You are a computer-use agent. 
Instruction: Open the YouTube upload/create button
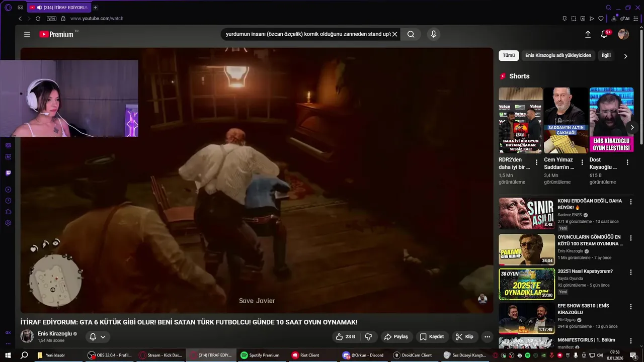pyautogui.click(x=588, y=34)
